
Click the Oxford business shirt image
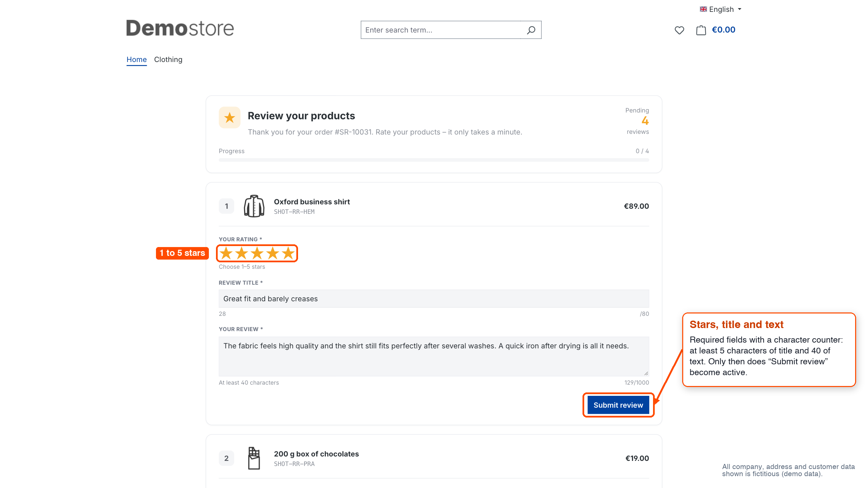pyautogui.click(x=254, y=206)
